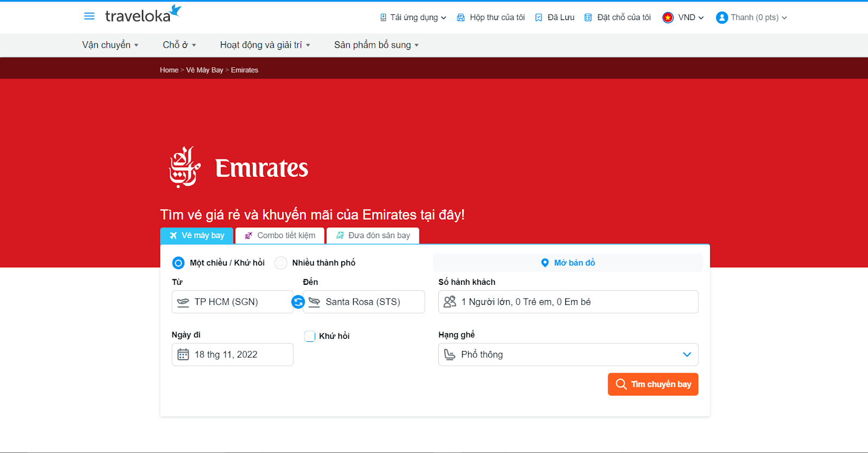Click the Santa Rosa (STS) destination field
This screenshot has width=868, height=453.
click(x=364, y=302)
